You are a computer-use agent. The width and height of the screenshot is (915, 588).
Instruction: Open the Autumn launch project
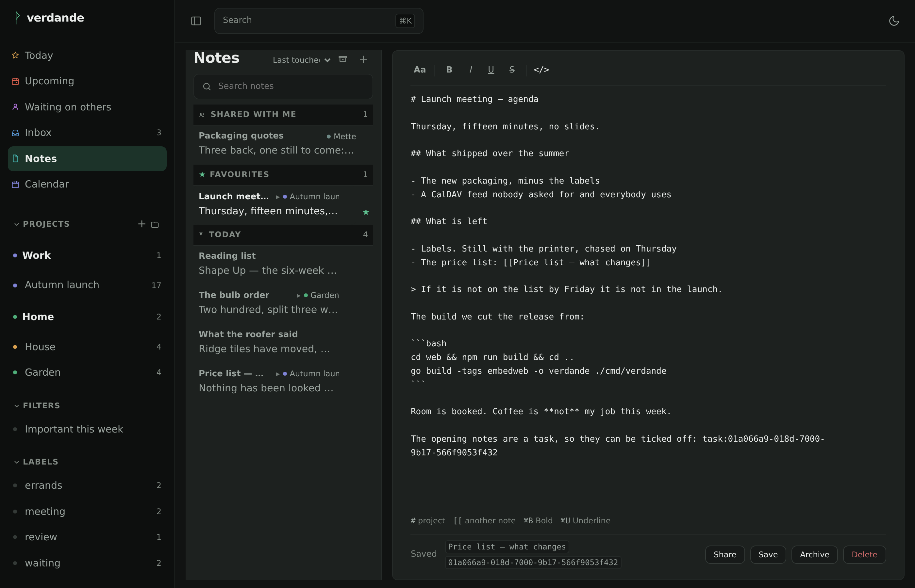(x=87, y=285)
